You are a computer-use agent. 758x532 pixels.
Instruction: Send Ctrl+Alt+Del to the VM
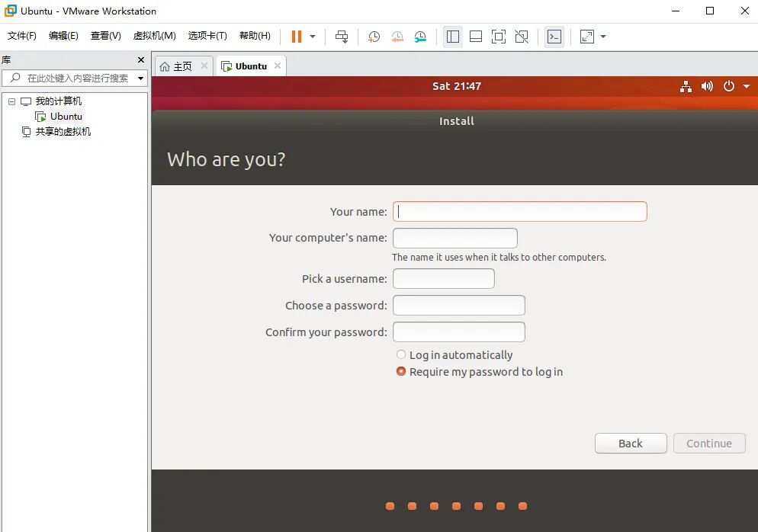(342, 37)
